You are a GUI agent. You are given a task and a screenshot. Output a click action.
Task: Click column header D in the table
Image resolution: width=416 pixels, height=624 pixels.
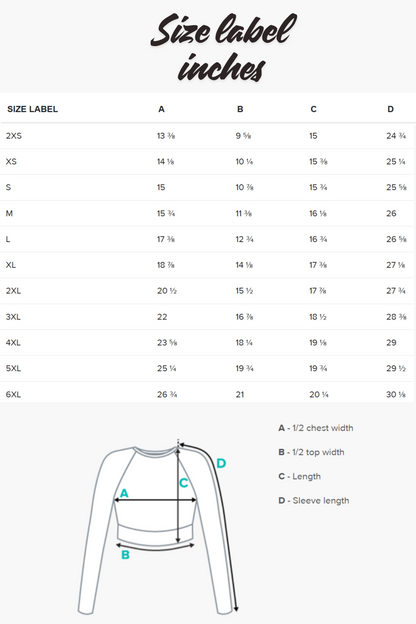[391, 109]
